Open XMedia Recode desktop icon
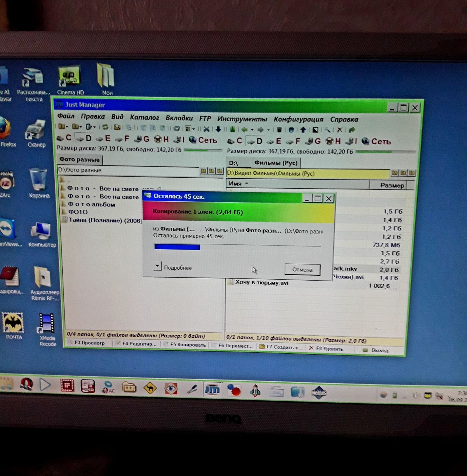The height and width of the screenshot is (476, 467). pos(47,330)
